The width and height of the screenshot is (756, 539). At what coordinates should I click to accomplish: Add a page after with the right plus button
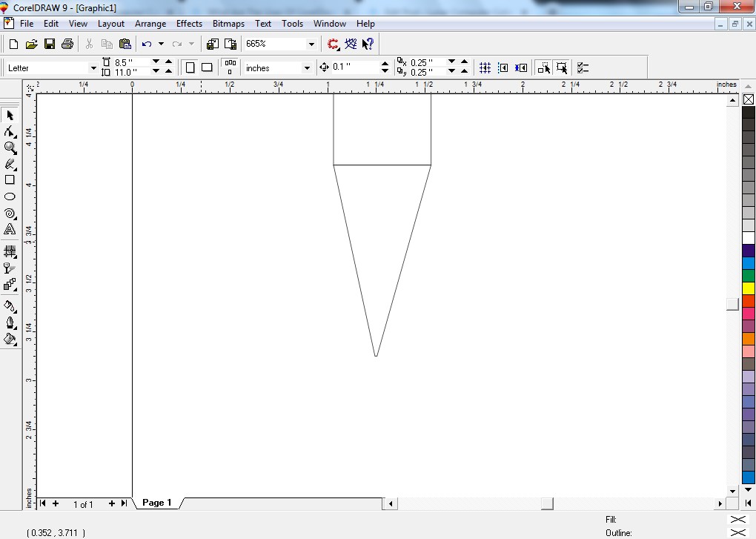[x=111, y=503]
